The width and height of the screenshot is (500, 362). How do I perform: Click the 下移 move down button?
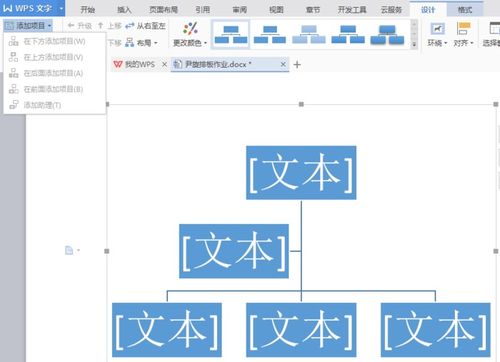(x=114, y=43)
